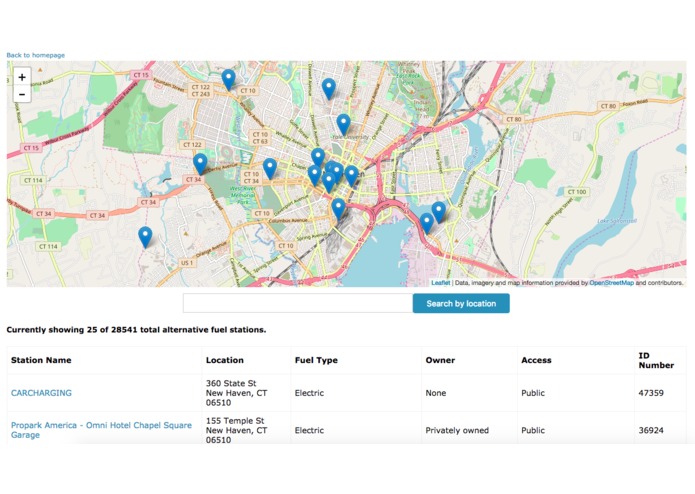Viewport: 695px width, 494px height.
Task: Click the Fuel Type column header
Action: click(x=316, y=360)
